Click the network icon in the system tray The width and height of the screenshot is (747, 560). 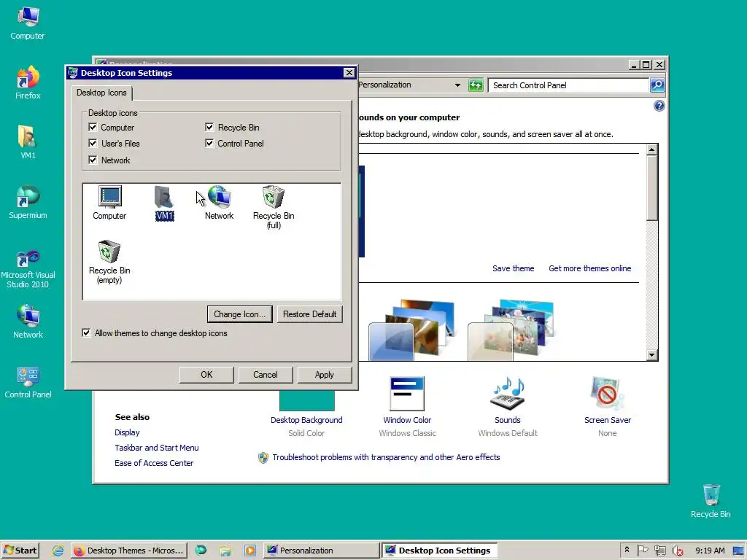659,551
